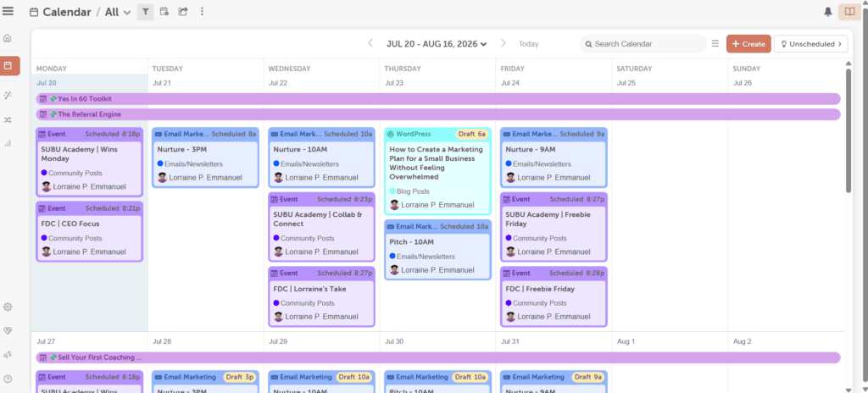
Task: Click the Create button
Action: tap(748, 44)
